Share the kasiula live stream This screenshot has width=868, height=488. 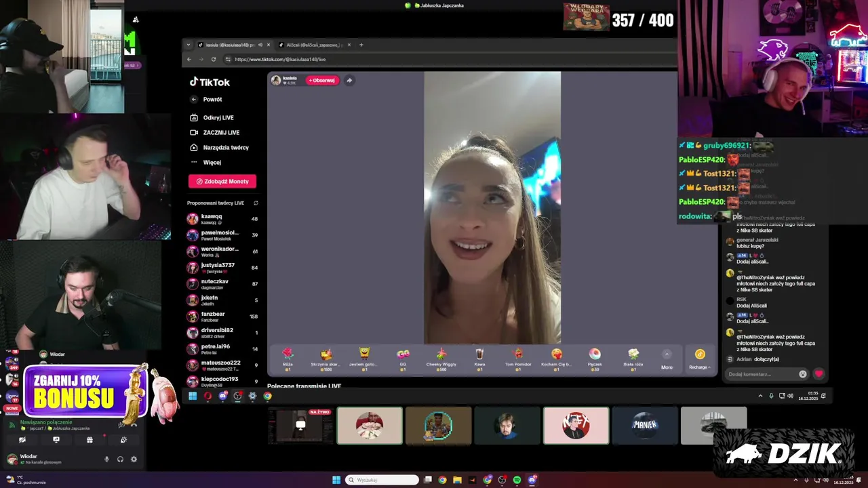(x=349, y=80)
